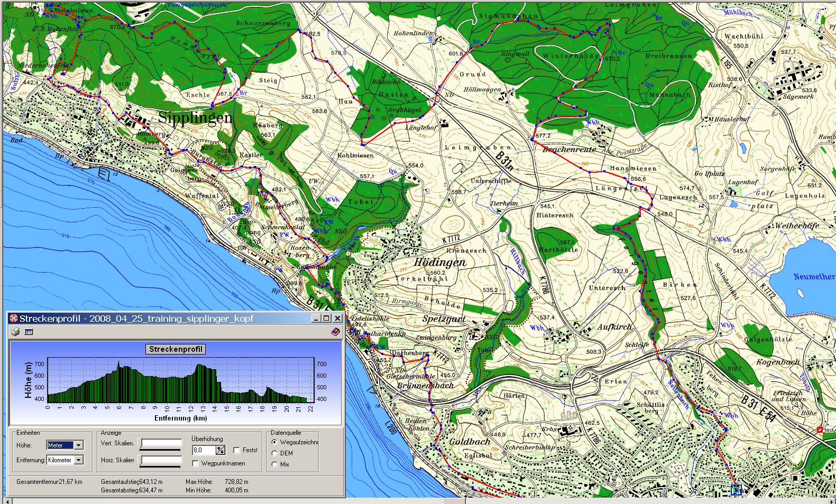Maximize the Streckenprofil window
Image resolution: width=836 pixels, height=504 pixels.
pos(326,318)
